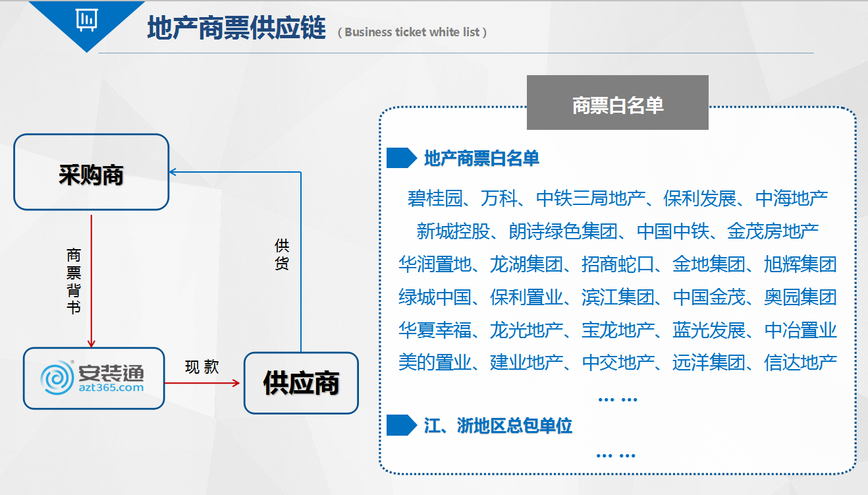Click 金地集团 in the list
This screenshot has width=868, height=495.
click(x=709, y=264)
